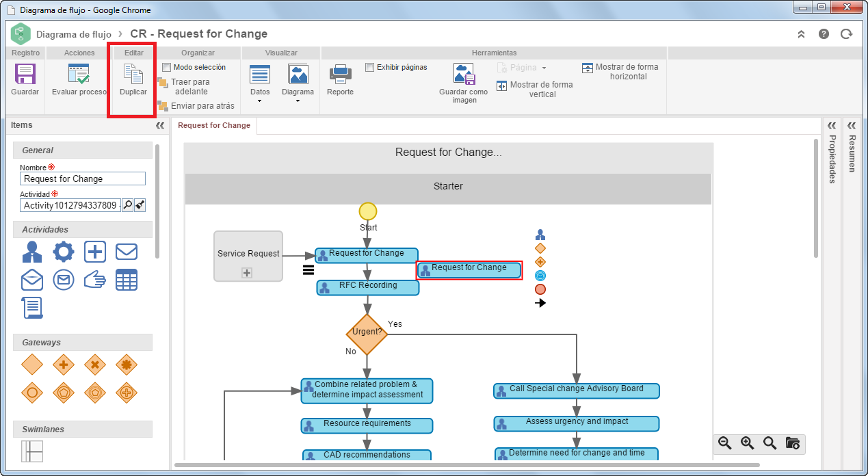Select the asterisk complex gateway
The width and height of the screenshot is (868, 476).
127,365
